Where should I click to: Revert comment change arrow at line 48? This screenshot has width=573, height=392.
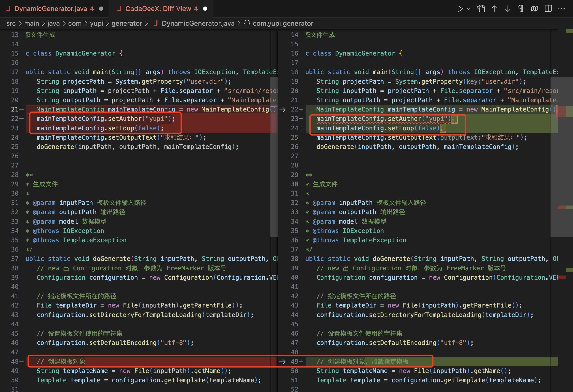(282, 362)
